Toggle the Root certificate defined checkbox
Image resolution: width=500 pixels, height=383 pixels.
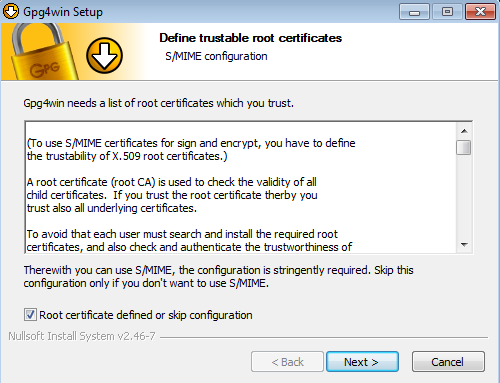(30, 315)
